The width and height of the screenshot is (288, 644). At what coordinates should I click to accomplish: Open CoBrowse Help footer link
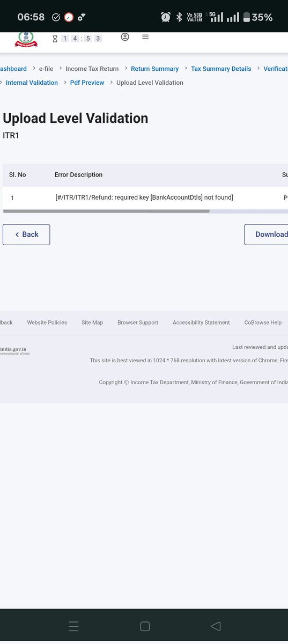point(263,323)
